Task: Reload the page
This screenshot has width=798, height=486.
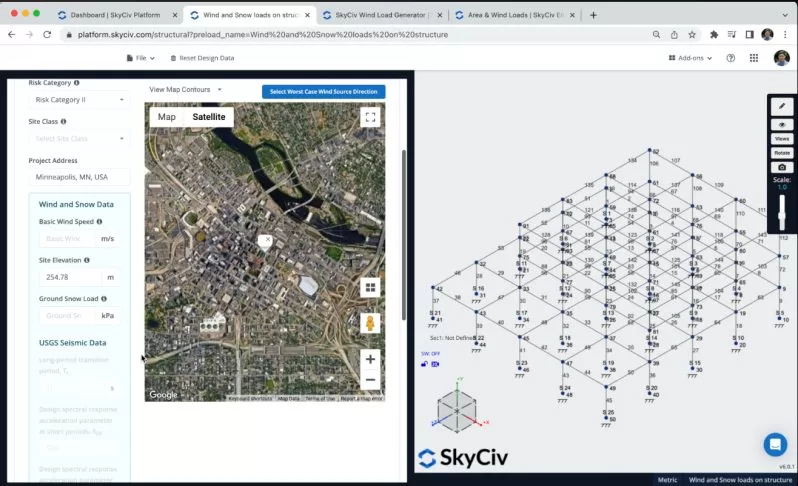Action: (x=47, y=35)
